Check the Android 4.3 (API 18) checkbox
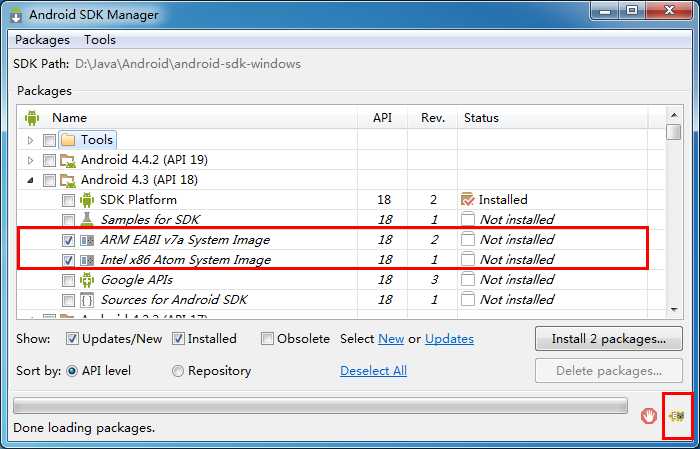Screen dimensions: 700x449 pyautogui.click(x=49, y=180)
